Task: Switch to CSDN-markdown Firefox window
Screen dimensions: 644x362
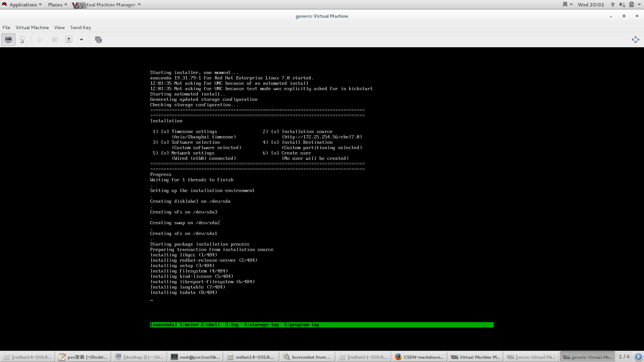Action: [420, 357]
